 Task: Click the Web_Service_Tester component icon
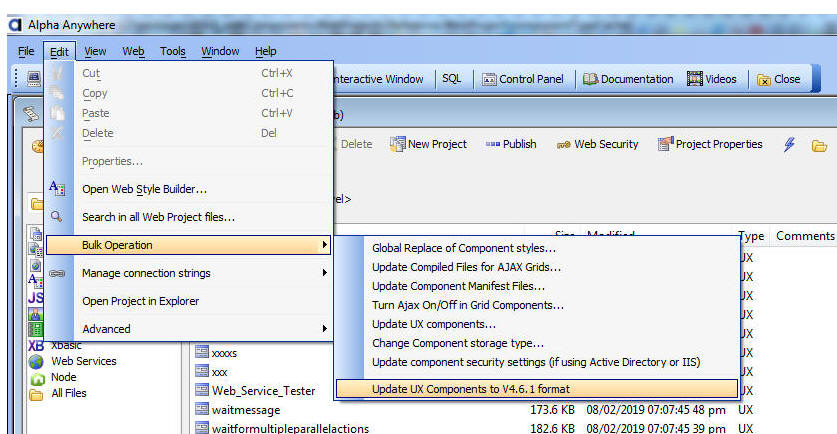coord(202,390)
